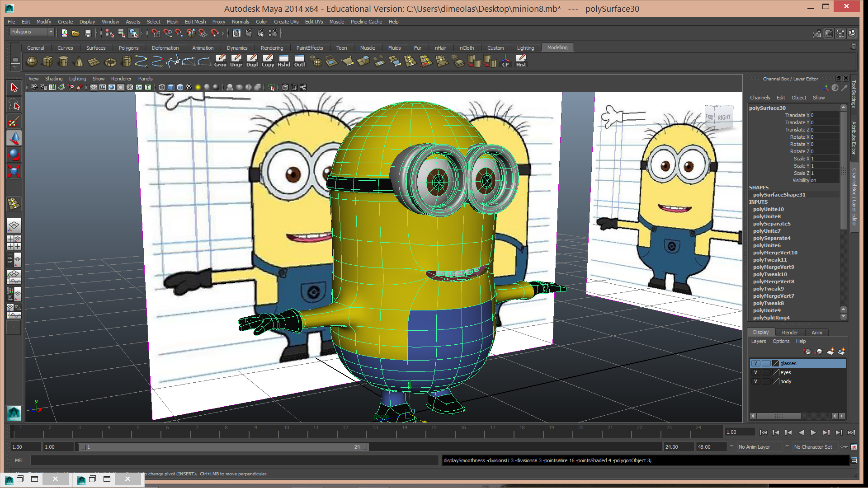The width and height of the screenshot is (868, 488).
Task: Create a polygon plane from shelf
Action: point(94,61)
